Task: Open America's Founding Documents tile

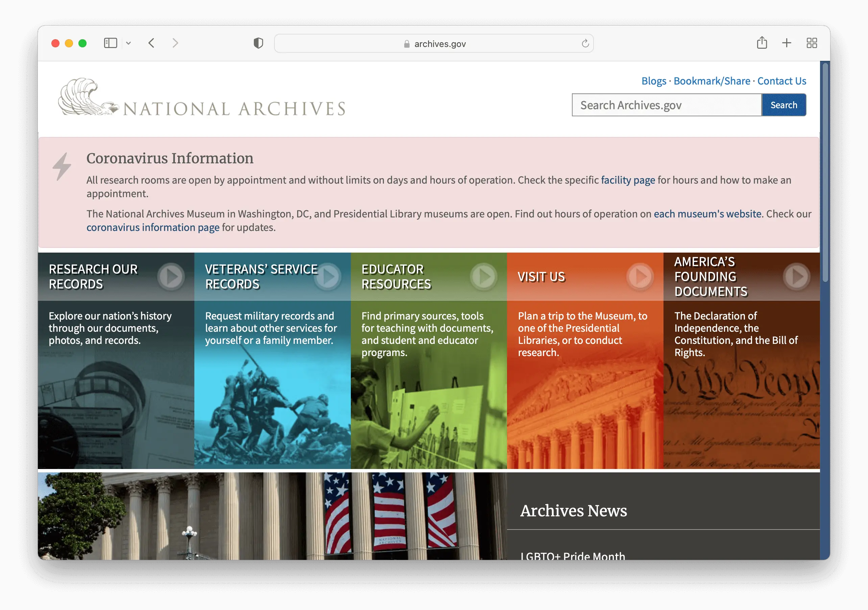Action: click(711, 277)
